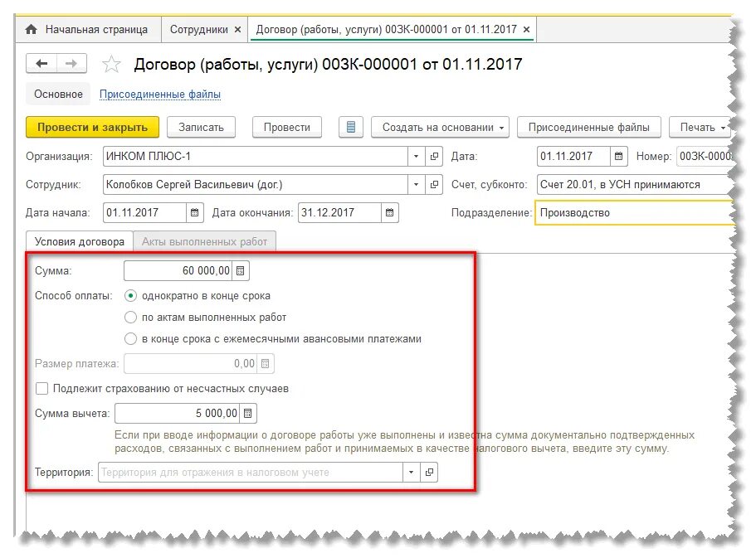Viewport: 756px width, 558px height.
Task: Open Организация record with its open icon
Action: [x=434, y=156]
